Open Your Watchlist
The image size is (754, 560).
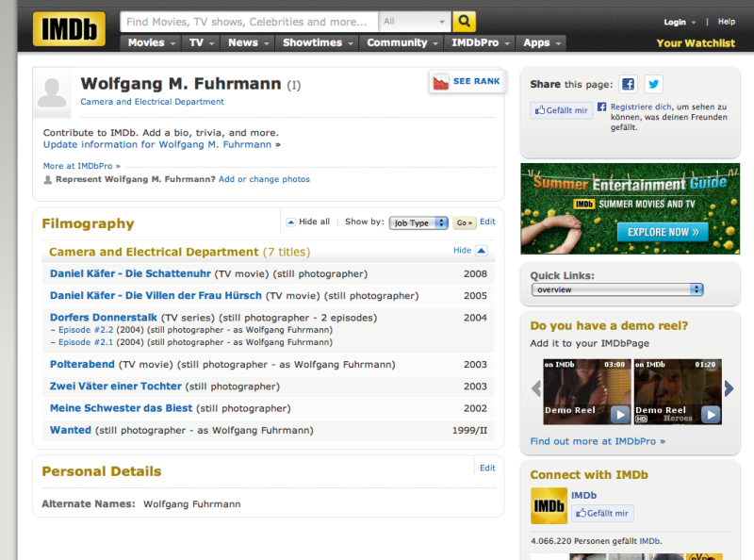click(696, 43)
